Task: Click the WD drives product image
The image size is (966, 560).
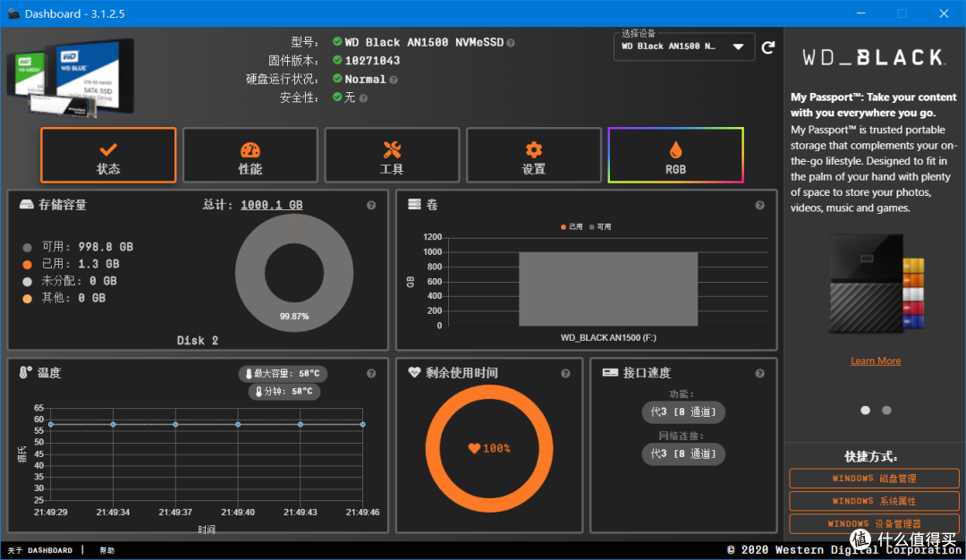Action: coord(71,78)
